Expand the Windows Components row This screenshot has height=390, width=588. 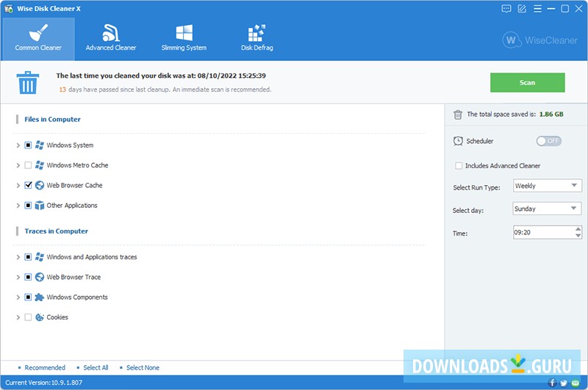coord(18,297)
